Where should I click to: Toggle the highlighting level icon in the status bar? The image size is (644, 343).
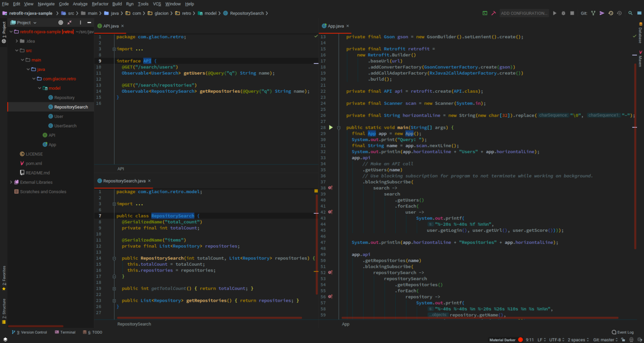click(631, 340)
